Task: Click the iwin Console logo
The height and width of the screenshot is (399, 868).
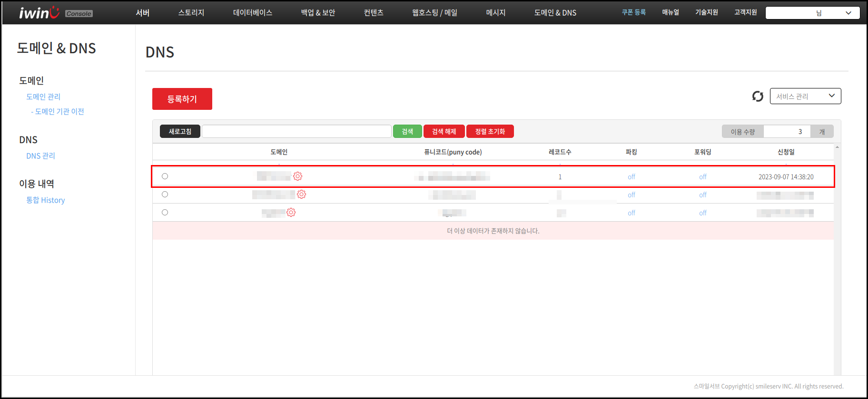Action: pyautogui.click(x=56, y=13)
